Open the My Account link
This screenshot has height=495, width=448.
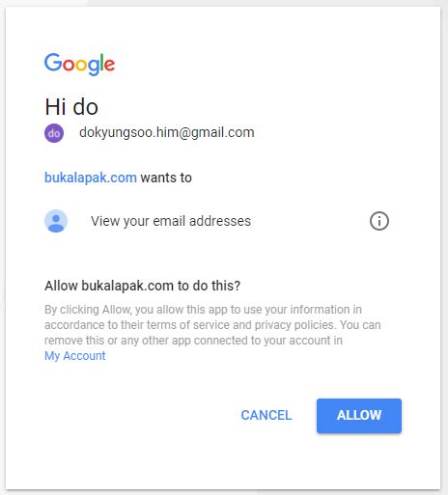pyautogui.click(x=75, y=356)
